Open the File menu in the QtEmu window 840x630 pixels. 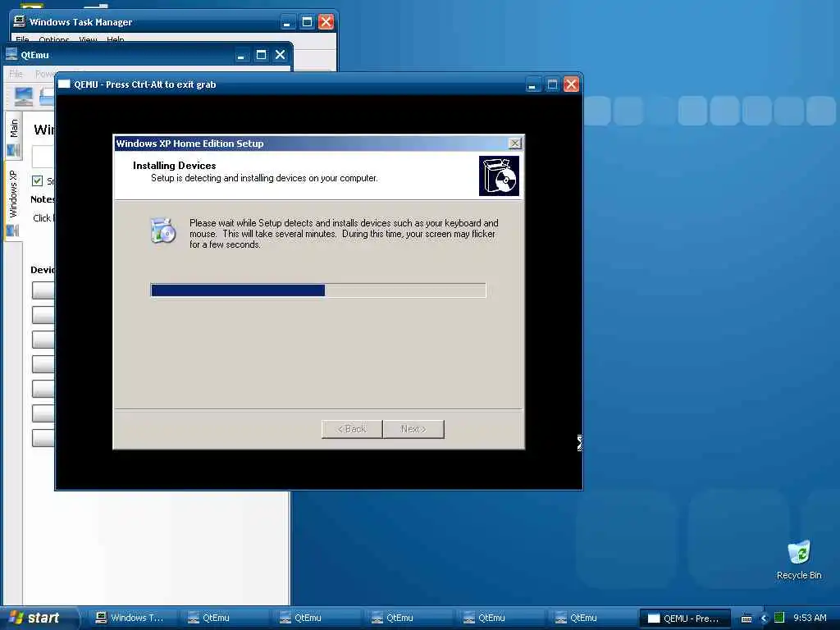pyautogui.click(x=16, y=74)
